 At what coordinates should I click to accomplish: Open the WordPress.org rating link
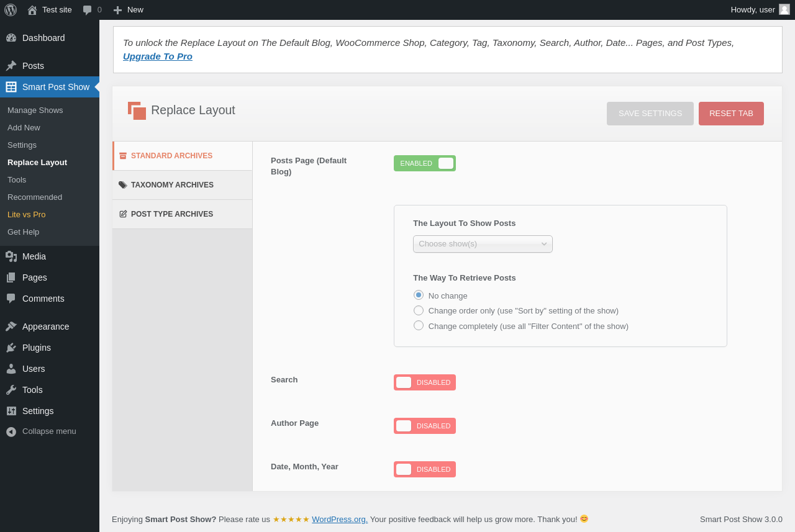340,519
